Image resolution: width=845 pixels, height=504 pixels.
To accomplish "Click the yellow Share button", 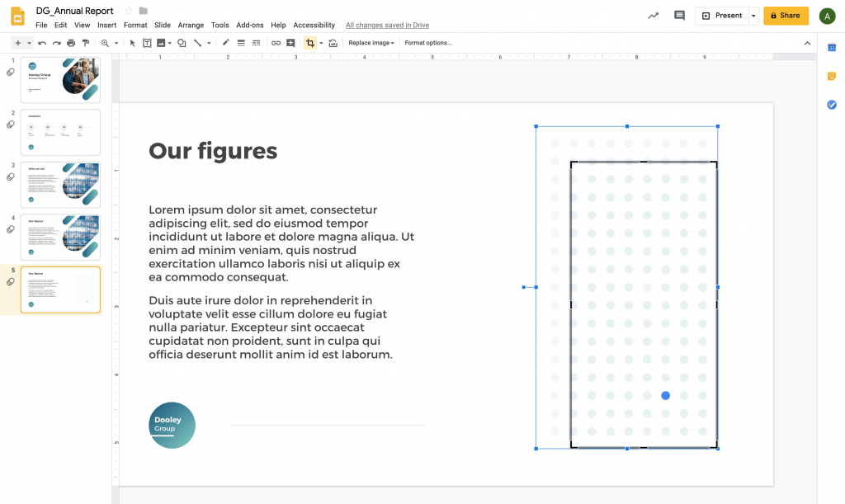I will pos(785,16).
